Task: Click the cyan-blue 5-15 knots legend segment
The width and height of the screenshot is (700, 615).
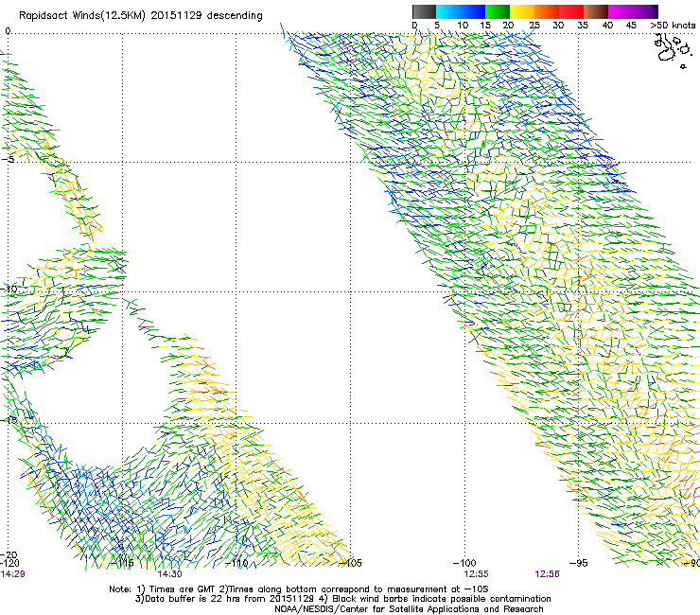Action: click(x=461, y=11)
